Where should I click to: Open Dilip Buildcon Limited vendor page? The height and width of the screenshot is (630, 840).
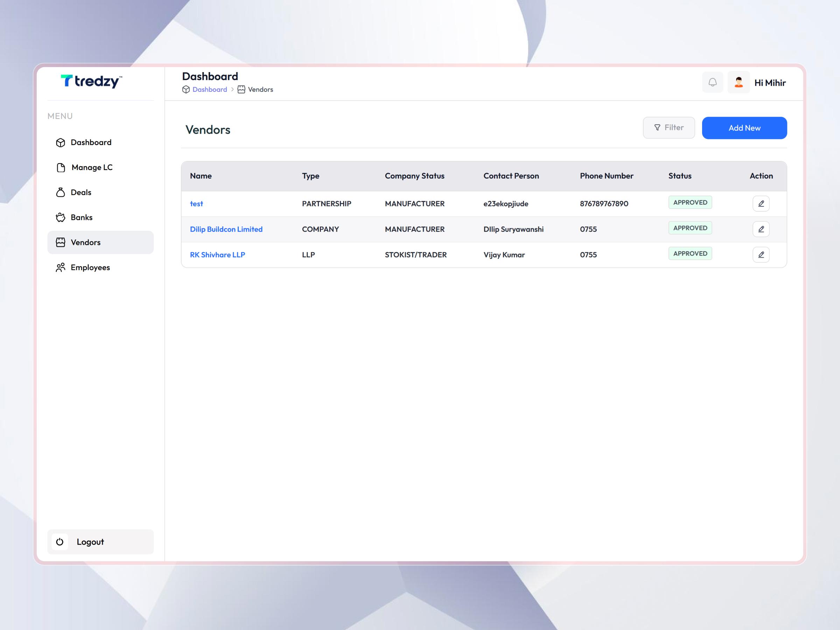point(226,229)
